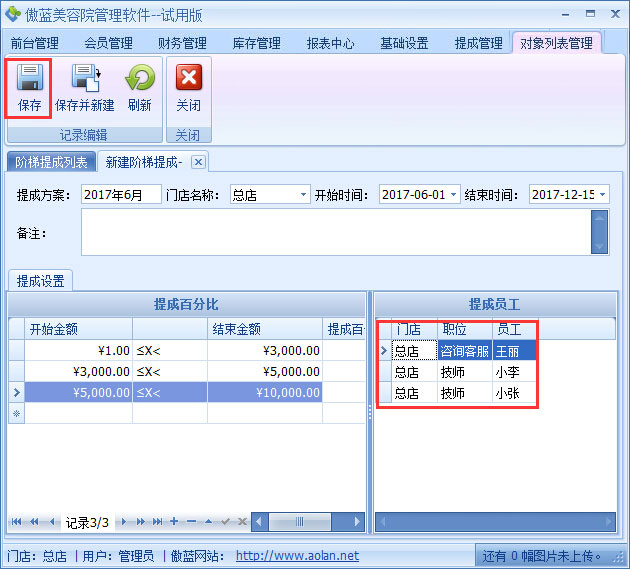Viewport: 630px width, 569px height.
Task: Click the X cancel edit icon in navigator
Action: tap(242, 522)
